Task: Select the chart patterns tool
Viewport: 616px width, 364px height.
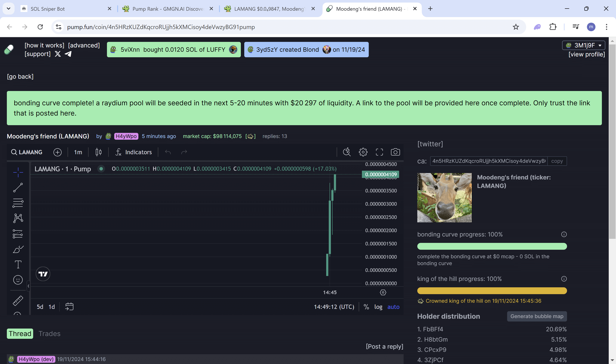Action: 18,218
